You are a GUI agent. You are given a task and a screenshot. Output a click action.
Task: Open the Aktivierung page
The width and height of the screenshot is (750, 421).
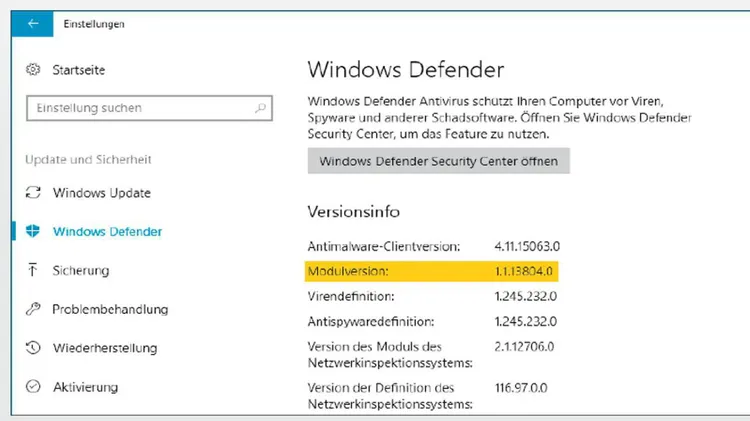click(86, 387)
